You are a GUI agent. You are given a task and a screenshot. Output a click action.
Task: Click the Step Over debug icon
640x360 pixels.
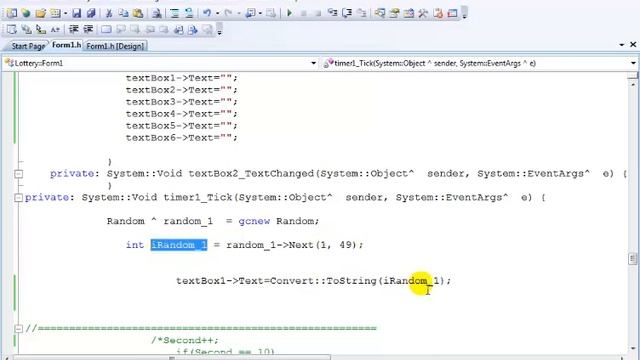tap(347, 13)
